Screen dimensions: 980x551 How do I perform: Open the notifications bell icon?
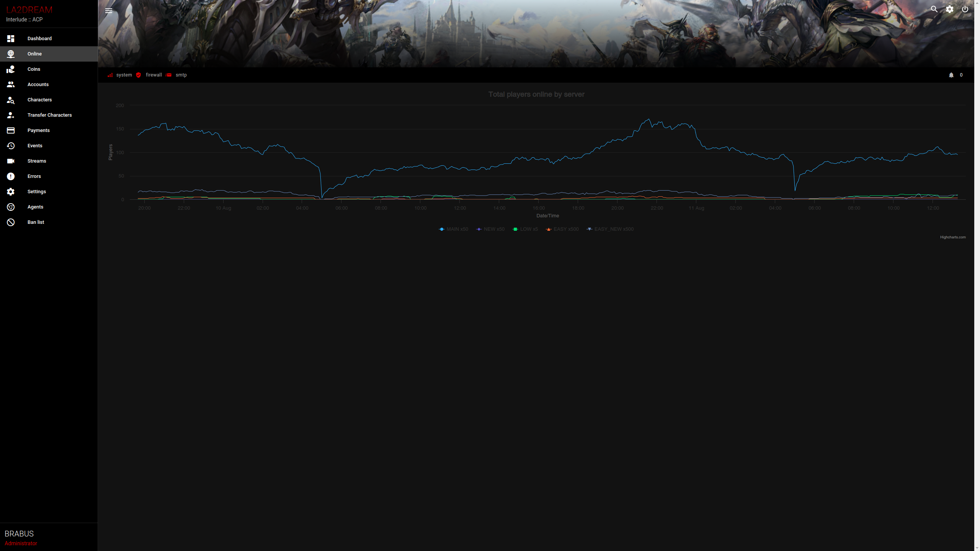[x=951, y=75]
